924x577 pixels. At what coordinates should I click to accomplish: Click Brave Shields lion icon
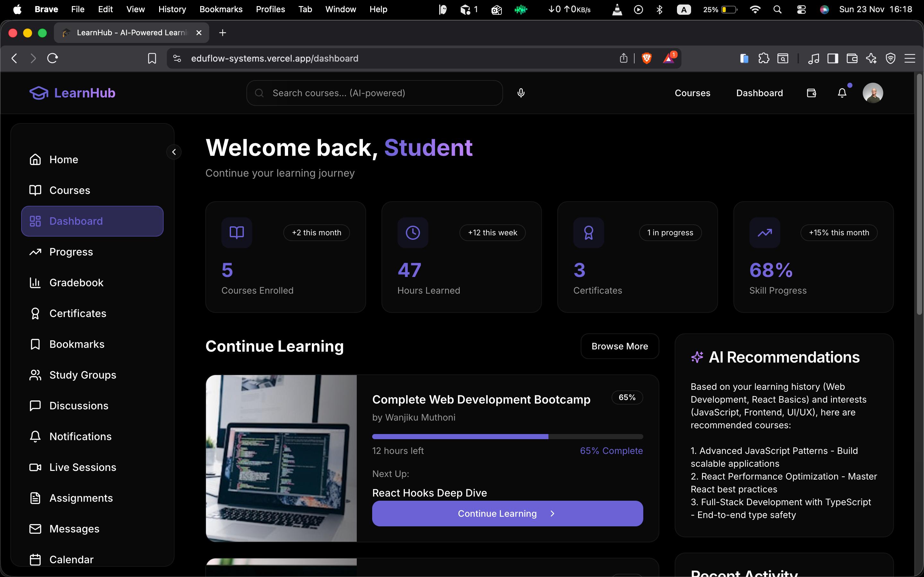click(x=646, y=58)
